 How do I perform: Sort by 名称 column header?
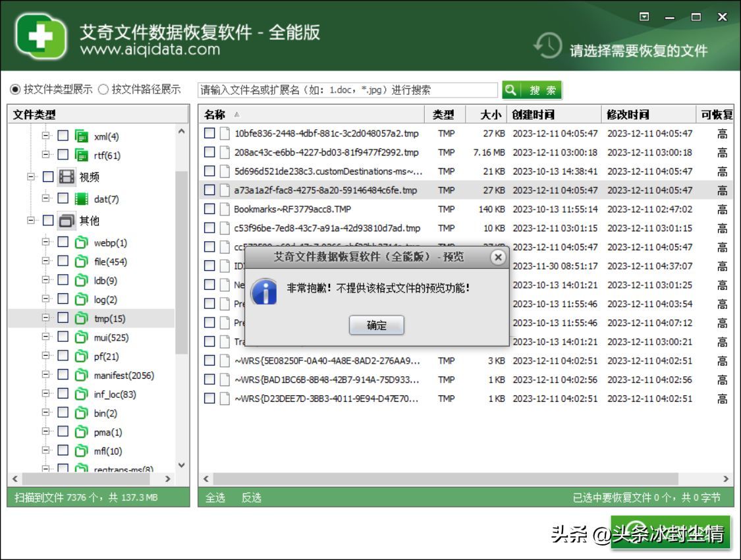click(x=312, y=115)
